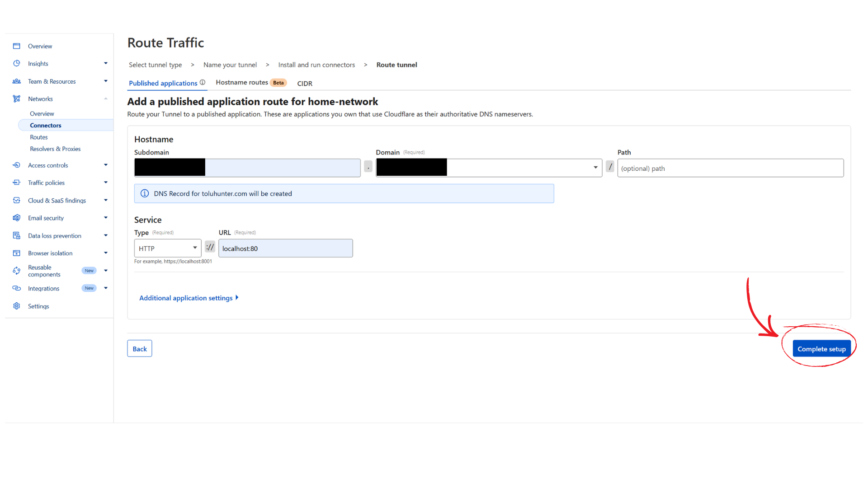868x488 pixels.
Task: Click the Browser isolation icon
Action: tap(17, 253)
